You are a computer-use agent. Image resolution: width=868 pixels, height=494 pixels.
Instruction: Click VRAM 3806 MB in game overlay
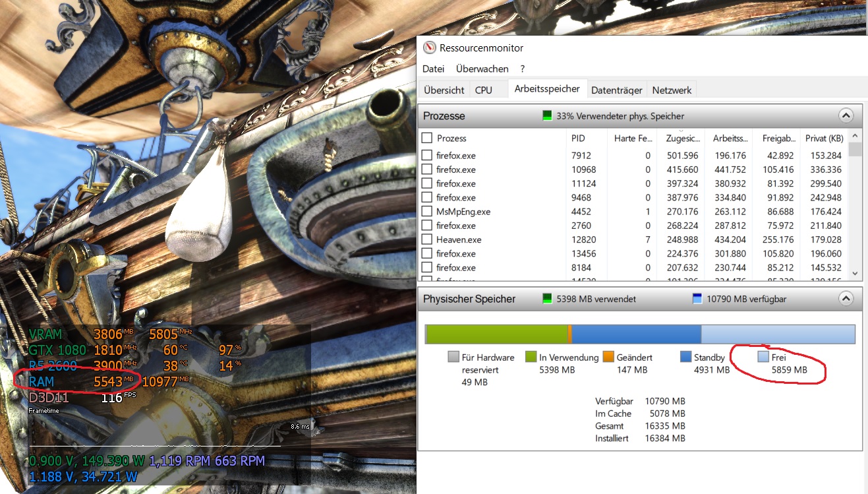coord(81,334)
